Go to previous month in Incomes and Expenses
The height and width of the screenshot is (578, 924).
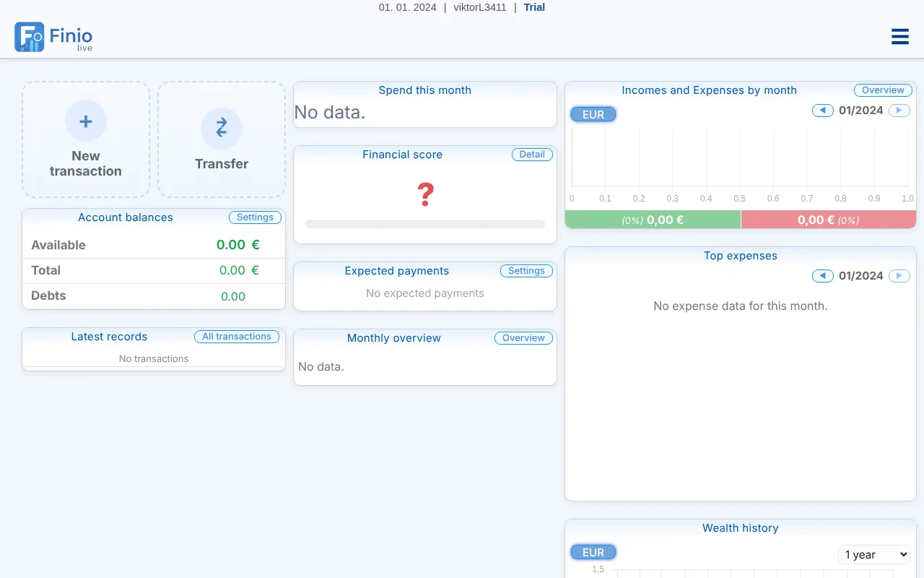823,111
